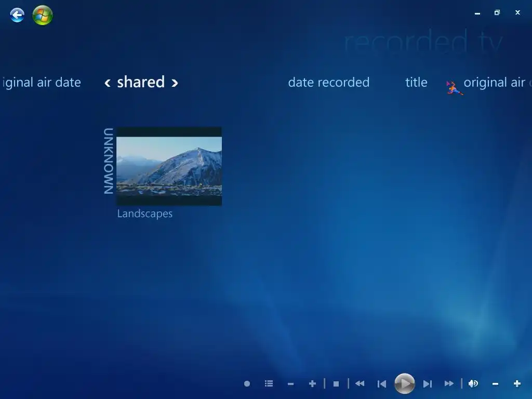Open the guide list icon
Viewport: 532px width, 399px height.
click(269, 384)
